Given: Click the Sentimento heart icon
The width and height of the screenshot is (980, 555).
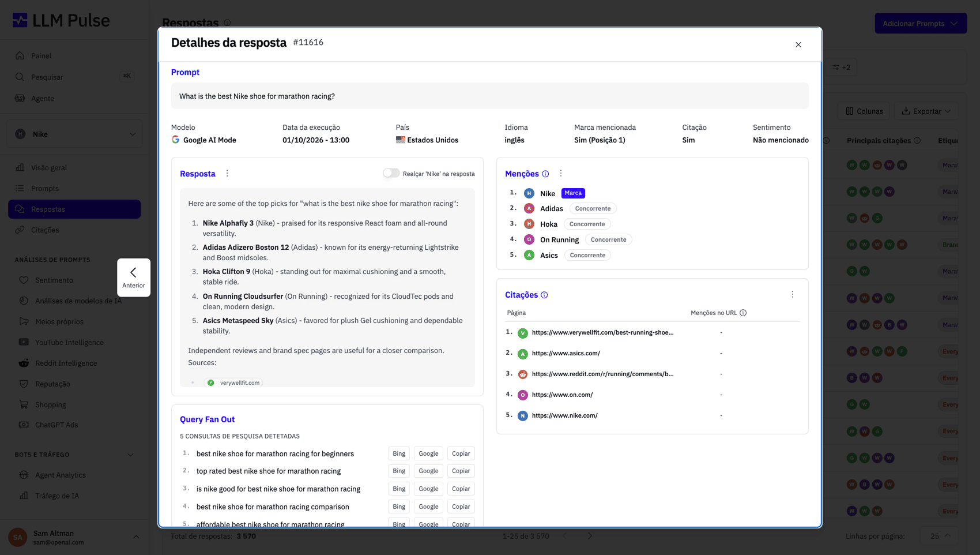Looking at the screenshot, I should coord(24,280).
